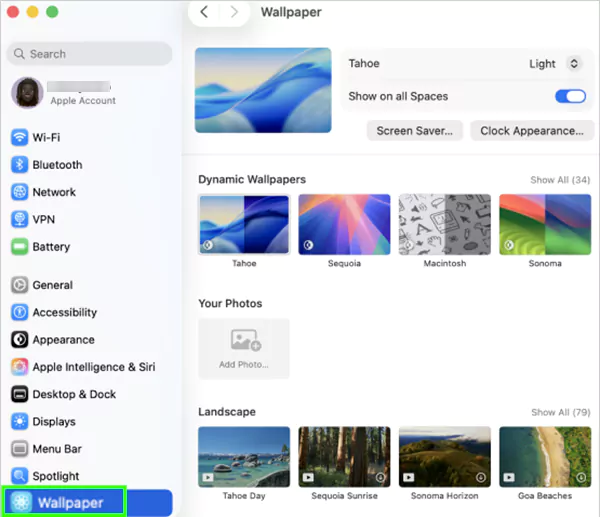600x517 pixels.
Task: Click the search magnifier icon
Action: (x=19, y=54)
